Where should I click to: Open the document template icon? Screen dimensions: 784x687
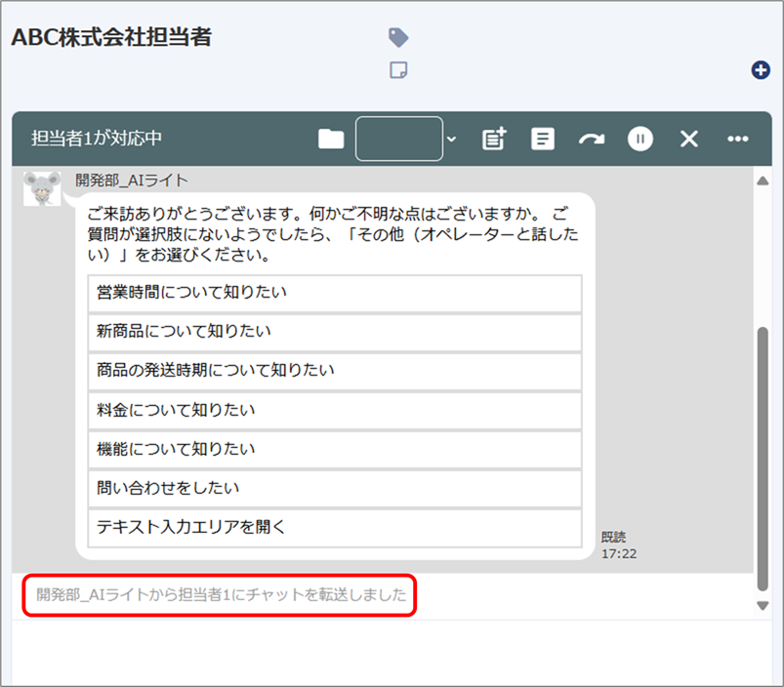click(543, 139)
